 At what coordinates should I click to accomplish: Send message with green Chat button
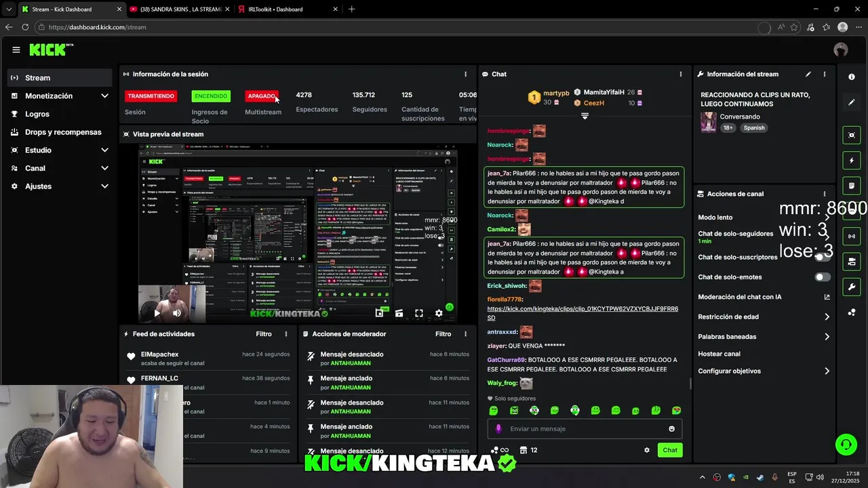coord(670,450)
